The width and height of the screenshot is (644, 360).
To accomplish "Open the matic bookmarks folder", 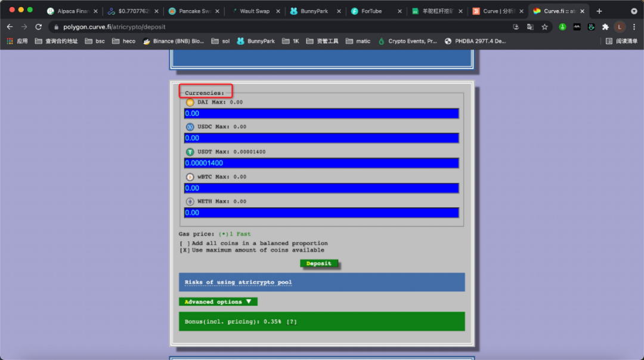I will (x=358, y=41).
